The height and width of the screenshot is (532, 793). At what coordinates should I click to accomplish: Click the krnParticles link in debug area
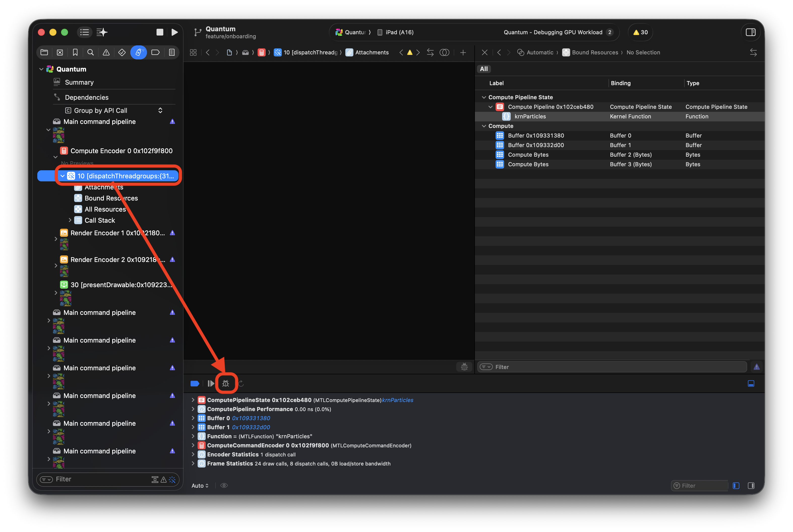tap(398, 400)
